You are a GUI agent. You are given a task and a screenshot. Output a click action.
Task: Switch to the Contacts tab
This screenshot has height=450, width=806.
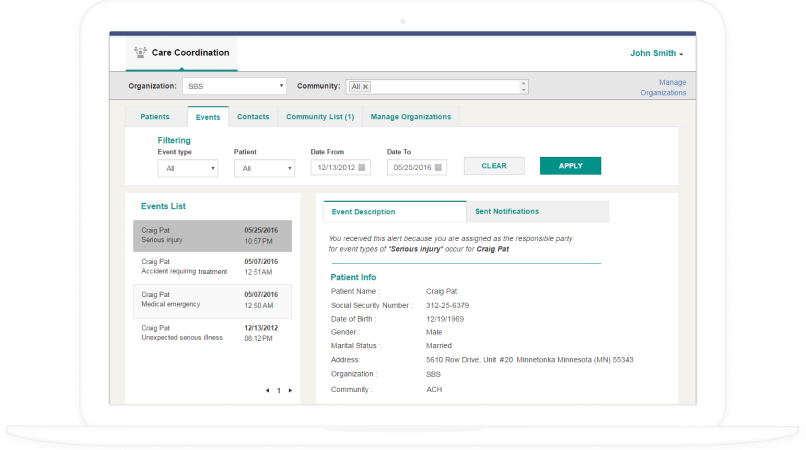pos(253,117)
